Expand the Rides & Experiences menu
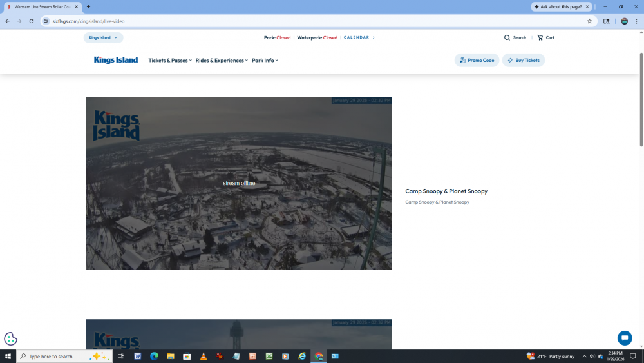Viewport: 644px width, 363px height. pos(222,61)
